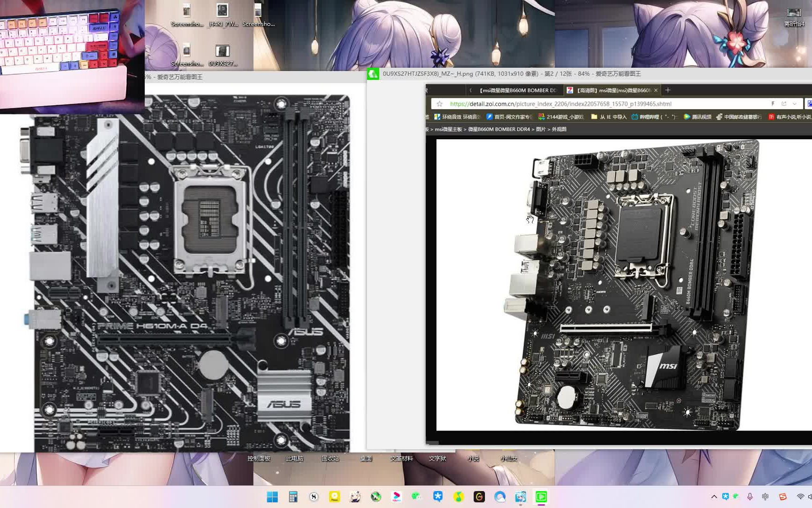Click the share icon in address bar
Screen dimensions: 812x508
click(x=784, y=103)
